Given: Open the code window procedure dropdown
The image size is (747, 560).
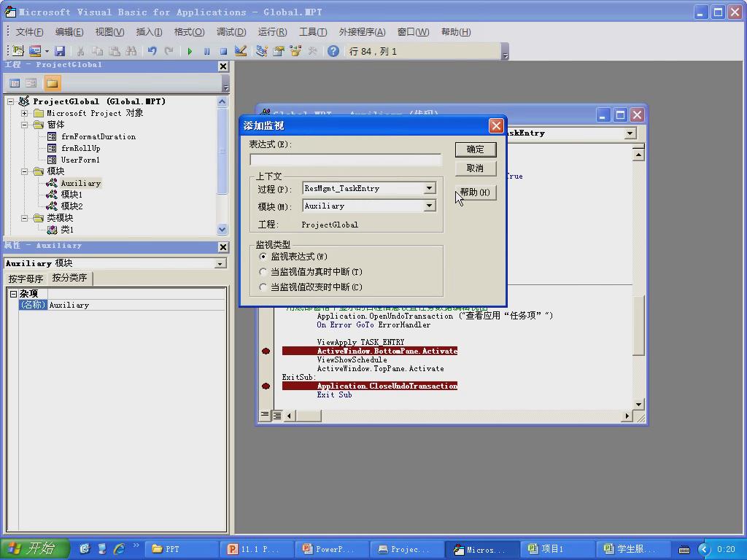Looking at the screenshot, I should coord(630,133).
